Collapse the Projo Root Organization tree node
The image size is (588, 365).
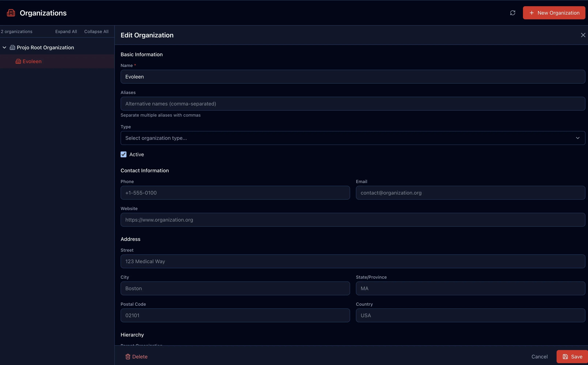[4, 47]
